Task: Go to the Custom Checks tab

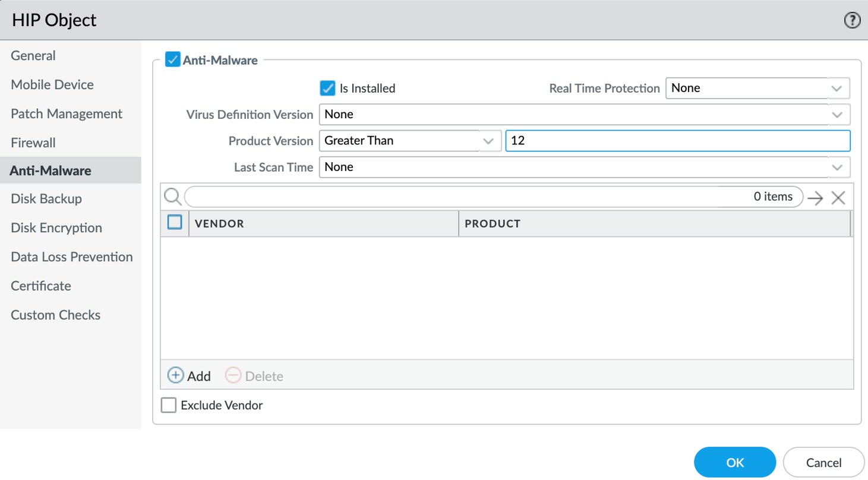Action: [56, 315]
